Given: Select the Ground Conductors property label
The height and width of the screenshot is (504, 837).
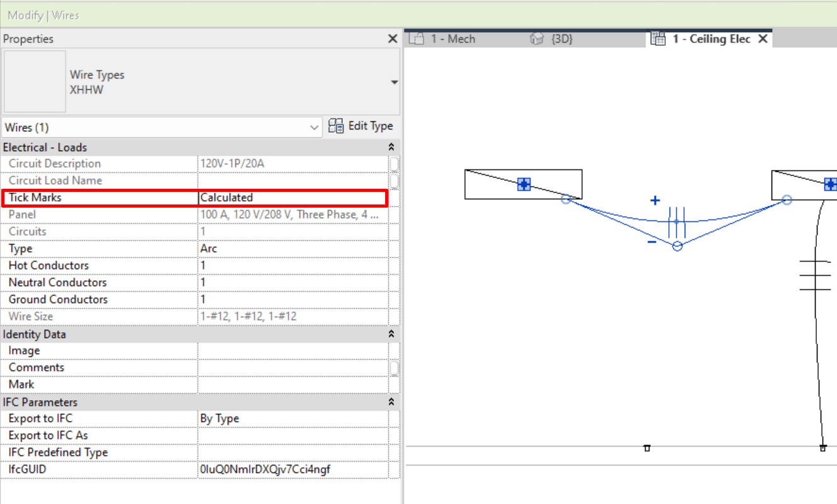Looking at the screenshot, I should [x=58, y=300].
